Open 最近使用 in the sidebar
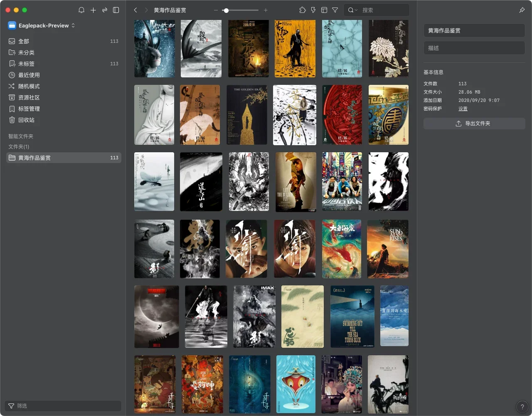Viewport: 532px width, 416px height. [x=64, y=75]
